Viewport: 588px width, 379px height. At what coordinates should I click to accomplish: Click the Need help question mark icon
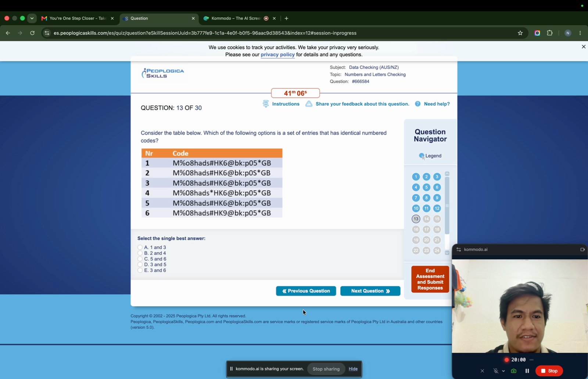click(x=417, y=104)
